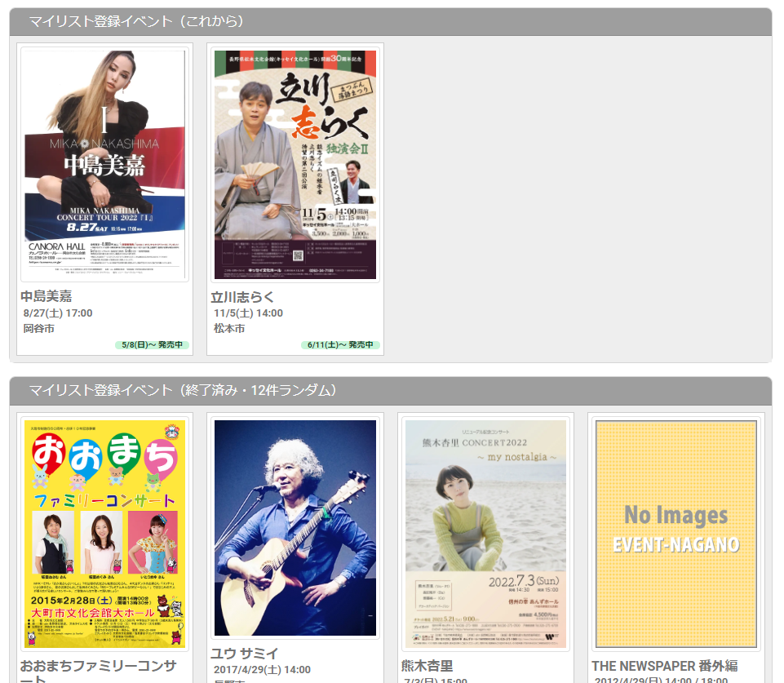Open the おおまちファミリーコンサート poster thumbnail
This screenshot has height=683, width=784.
click(x=104, y=534)
